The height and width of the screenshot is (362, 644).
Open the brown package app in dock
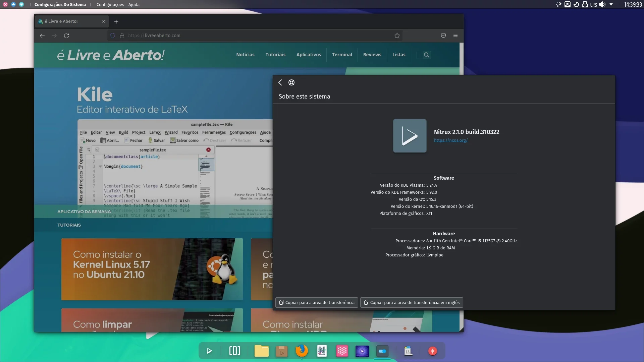(282, 351)
